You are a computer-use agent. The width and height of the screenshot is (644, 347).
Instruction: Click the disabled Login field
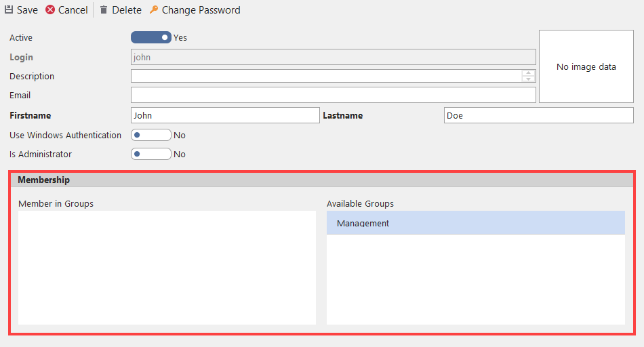coord(333,58)
